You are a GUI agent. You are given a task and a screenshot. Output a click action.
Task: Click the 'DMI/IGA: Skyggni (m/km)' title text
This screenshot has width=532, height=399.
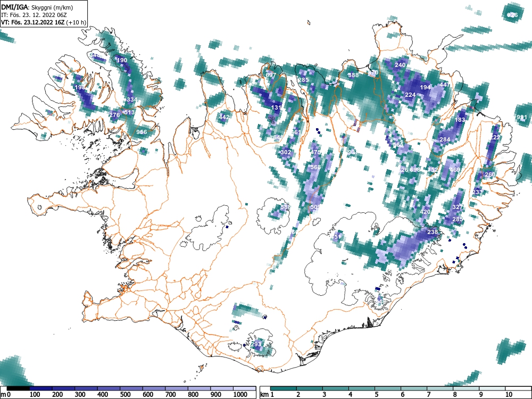(37, 7)
